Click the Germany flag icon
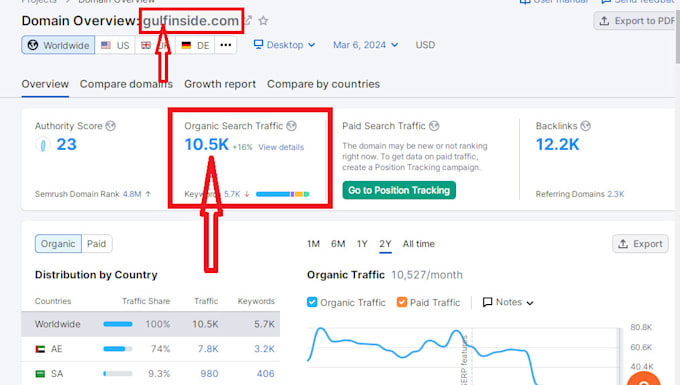680x385 pixels. 186,45
